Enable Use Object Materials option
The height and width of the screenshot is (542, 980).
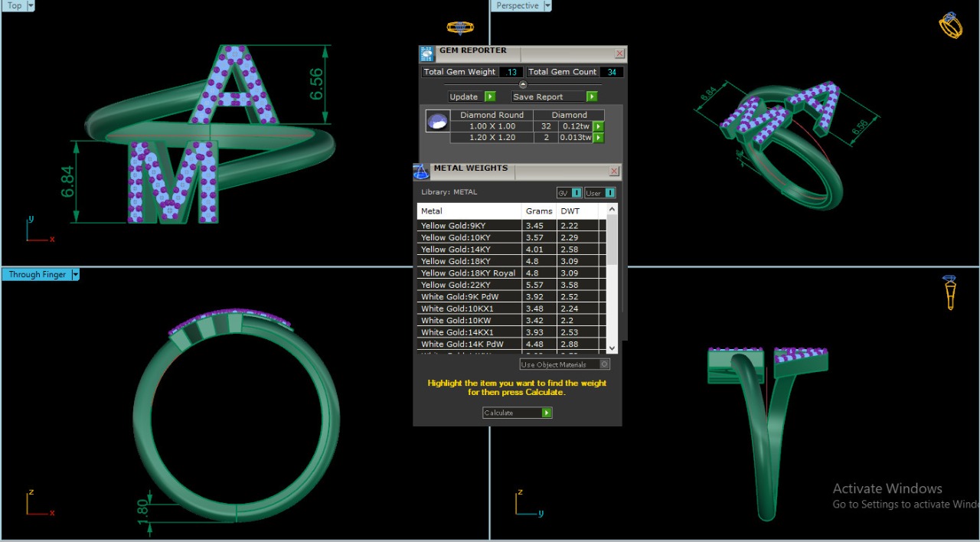pyautogui.click(x=604, y=364)
